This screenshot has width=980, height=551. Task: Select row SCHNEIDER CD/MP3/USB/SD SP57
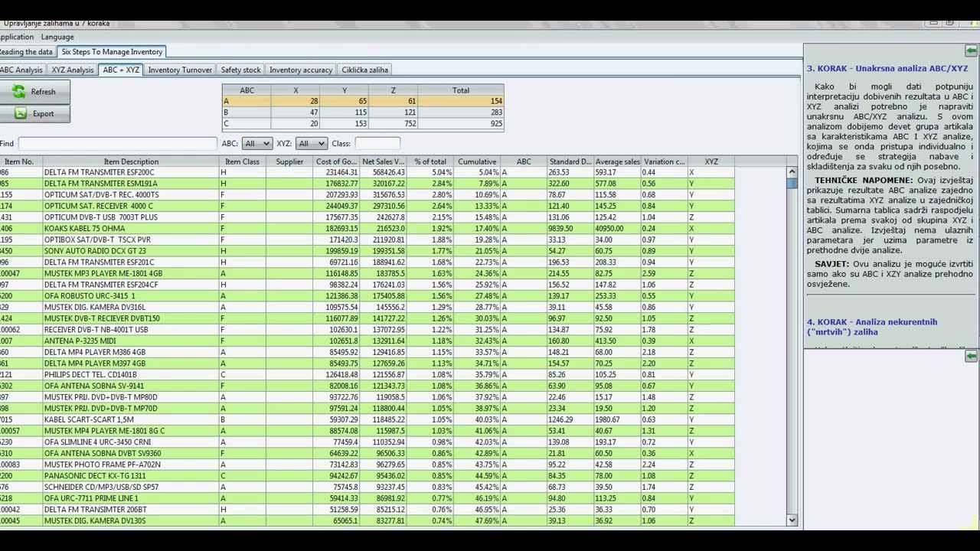pos(367,487)
